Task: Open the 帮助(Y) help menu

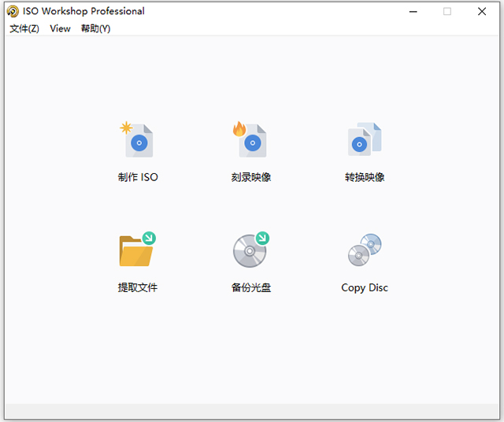Action: (x=95, y=28)
